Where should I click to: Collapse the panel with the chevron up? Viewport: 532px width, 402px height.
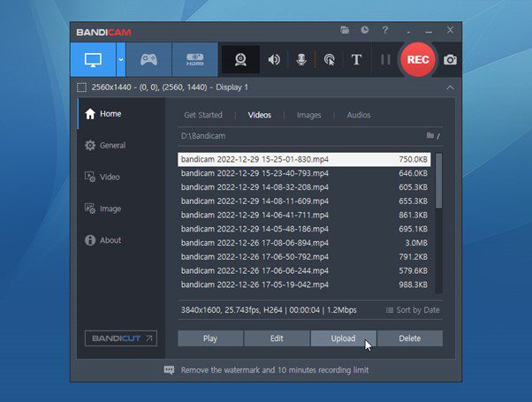point(450,87)
